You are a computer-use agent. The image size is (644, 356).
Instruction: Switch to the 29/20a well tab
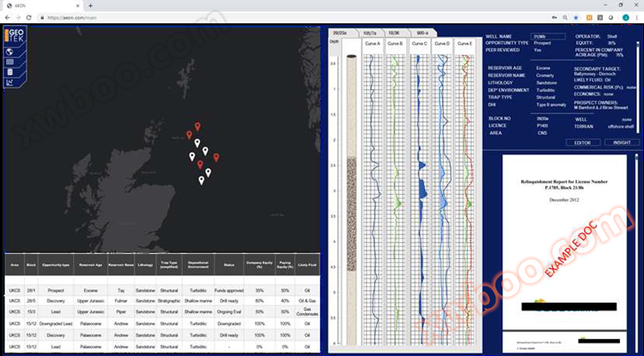[339, 32]
